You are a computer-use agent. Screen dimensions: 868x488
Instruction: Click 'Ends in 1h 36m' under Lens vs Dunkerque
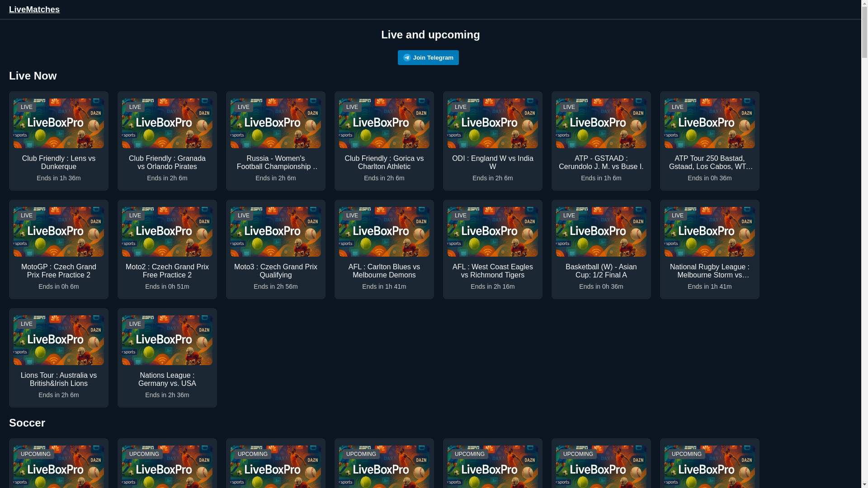[59, 178]
